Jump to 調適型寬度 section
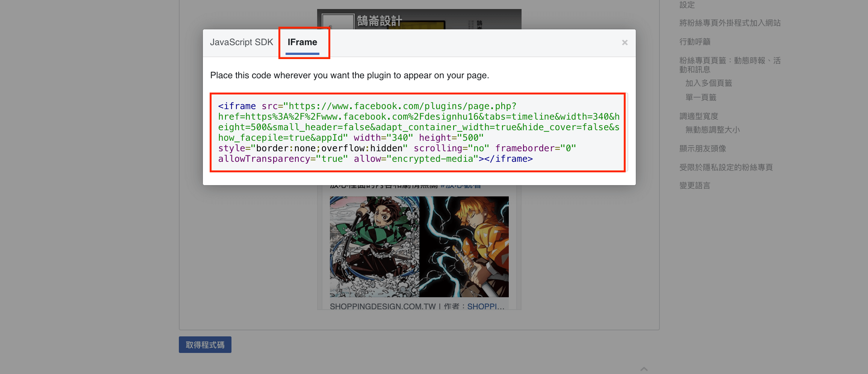This screenshot has width=868, height=374. [x=699, y=116]
